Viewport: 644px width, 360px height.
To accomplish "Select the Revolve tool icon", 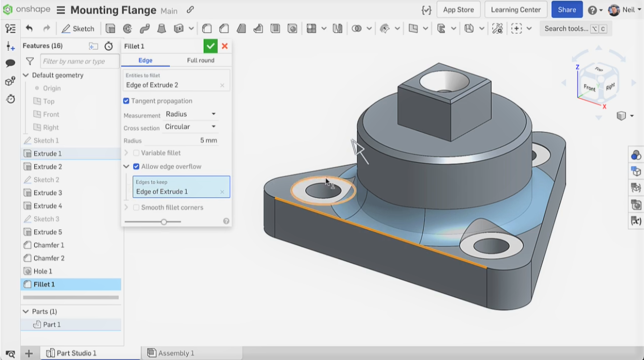I will [127, 29].
